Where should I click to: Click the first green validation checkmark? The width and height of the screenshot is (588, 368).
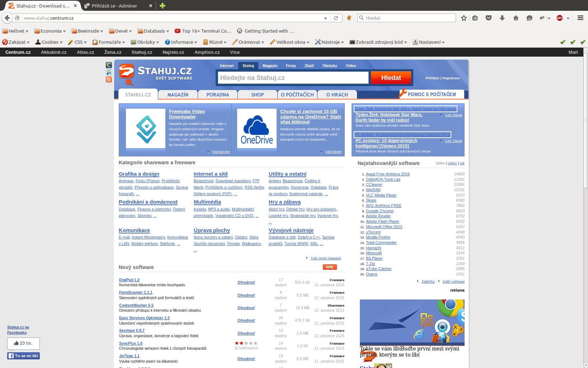tap(563, 42)
